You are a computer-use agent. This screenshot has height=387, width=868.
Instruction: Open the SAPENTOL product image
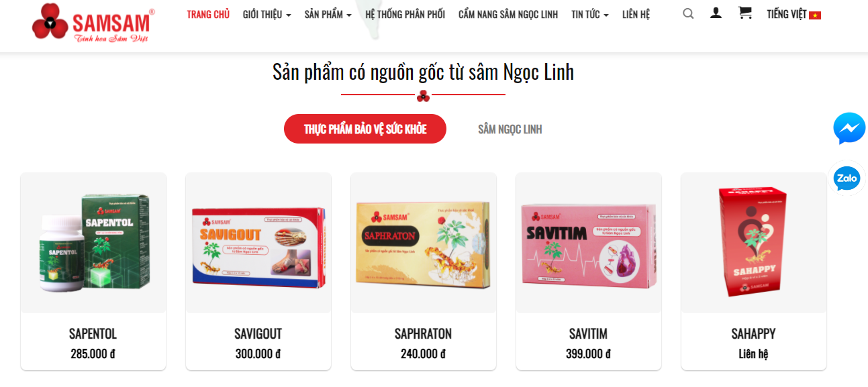(x=93, y=243)
